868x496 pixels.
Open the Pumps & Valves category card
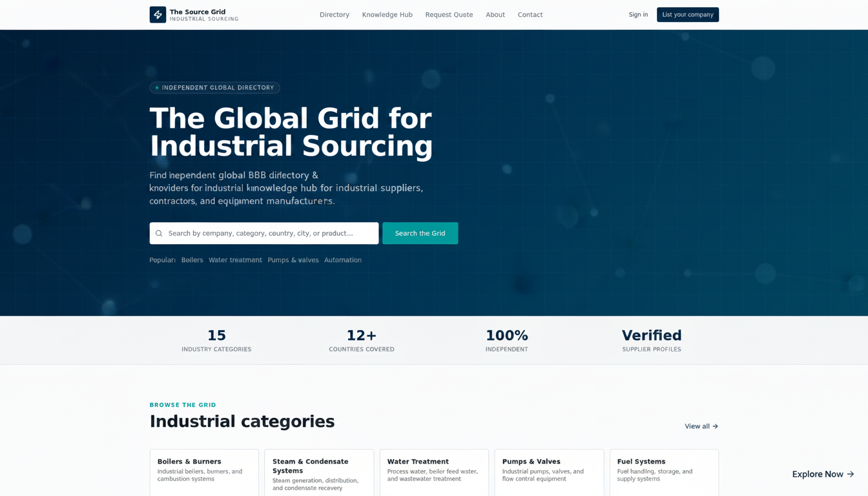(549, 473)
